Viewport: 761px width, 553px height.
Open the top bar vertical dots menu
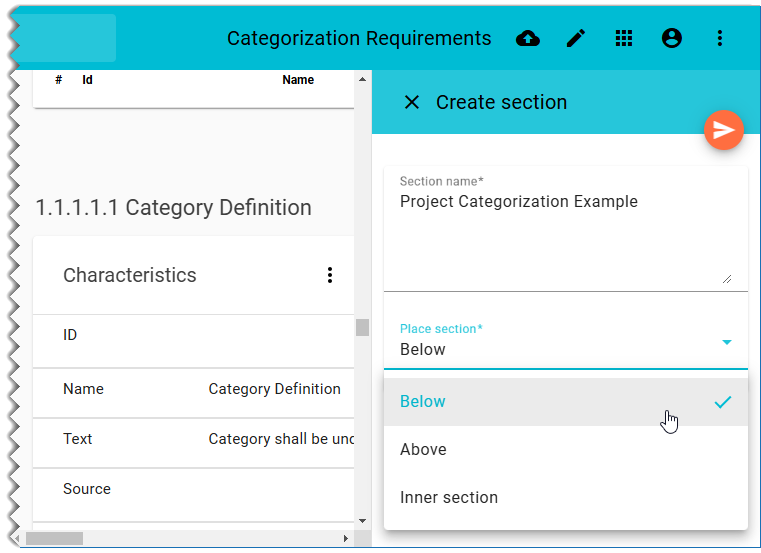720,38
